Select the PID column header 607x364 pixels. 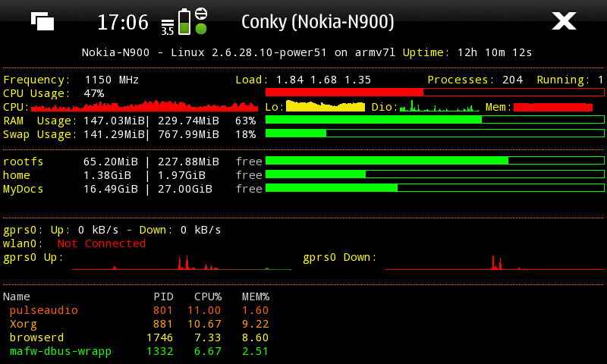[x=163, y=297]
